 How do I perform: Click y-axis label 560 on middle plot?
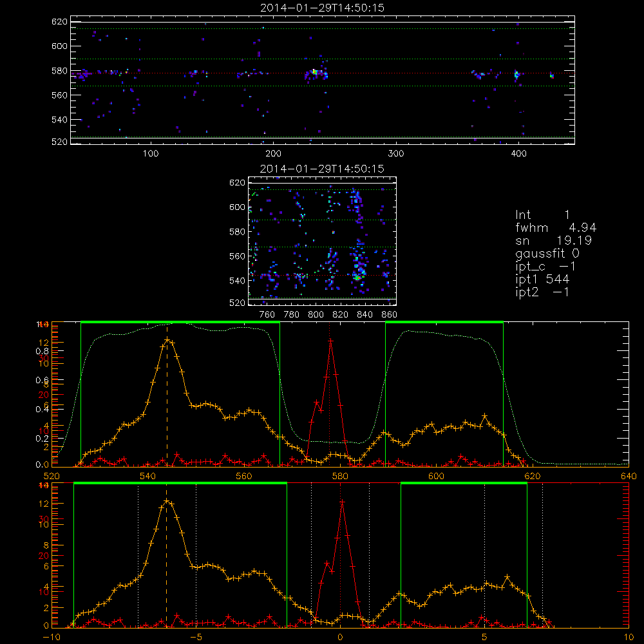237,256
